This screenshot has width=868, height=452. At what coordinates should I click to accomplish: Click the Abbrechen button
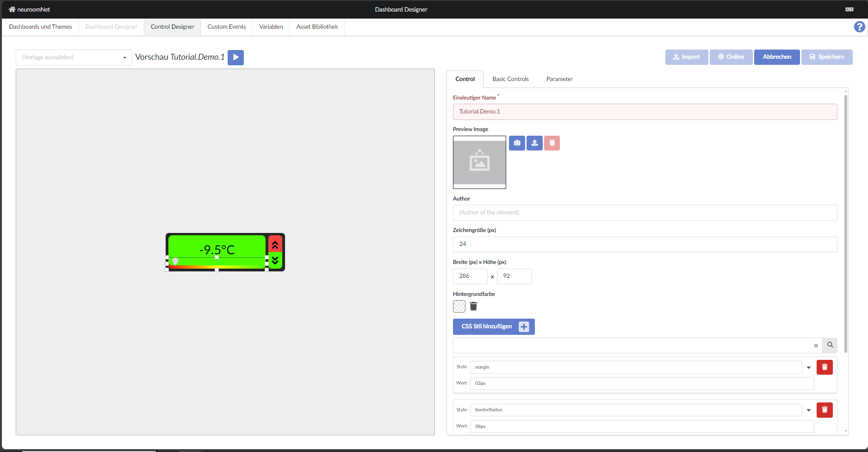[x=777, y=57]
